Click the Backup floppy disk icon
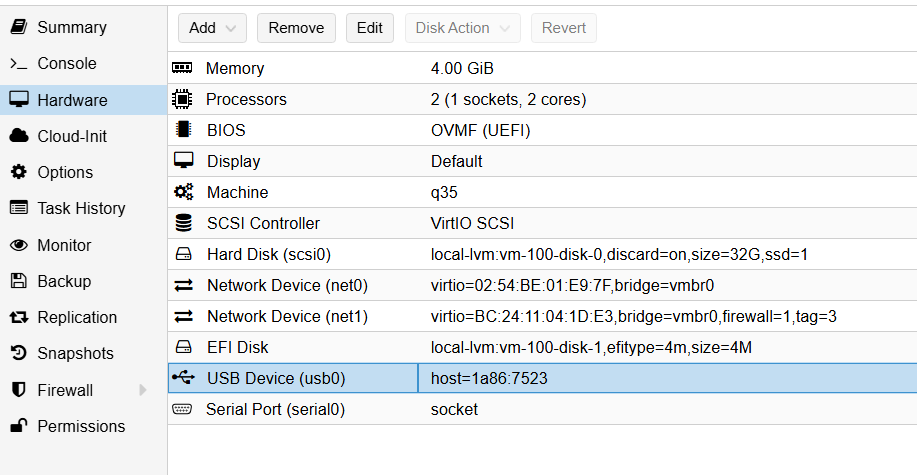The width and height of the screenshot is (917, 475). coord(19,281)
